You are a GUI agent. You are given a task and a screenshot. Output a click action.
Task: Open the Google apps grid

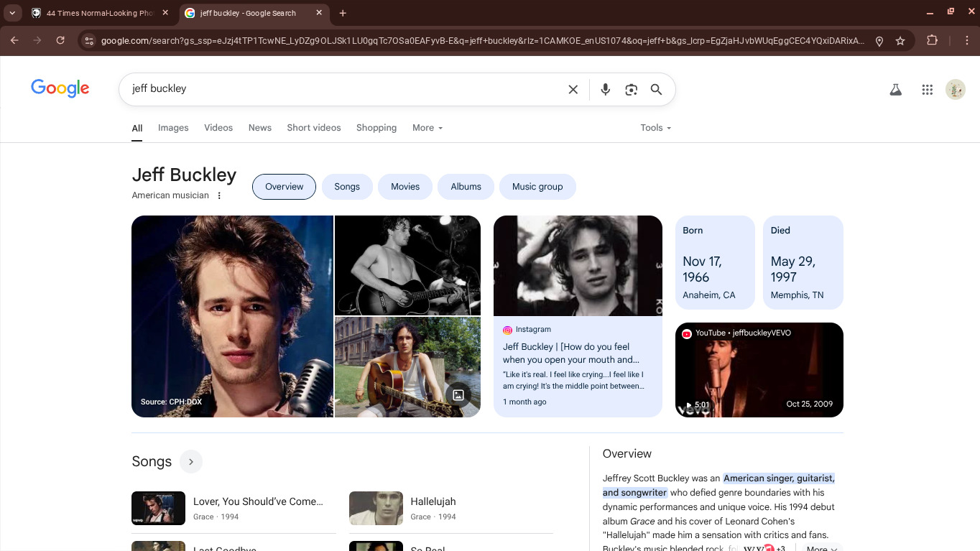pyautogui.click(x=927, y=90)
